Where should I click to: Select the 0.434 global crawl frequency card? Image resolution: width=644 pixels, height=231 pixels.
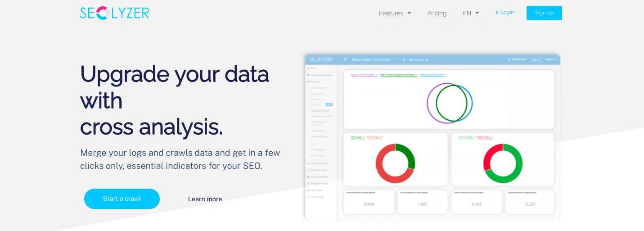coord(369,201)
